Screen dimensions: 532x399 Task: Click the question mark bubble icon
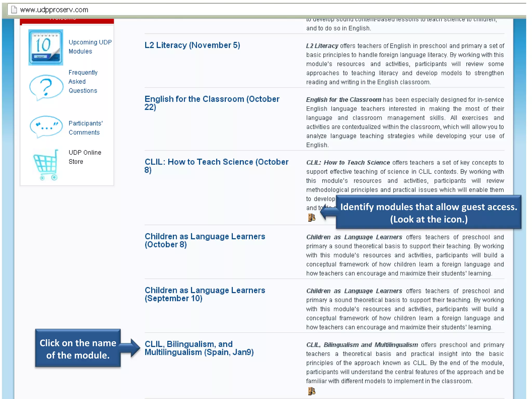[46, 88]
